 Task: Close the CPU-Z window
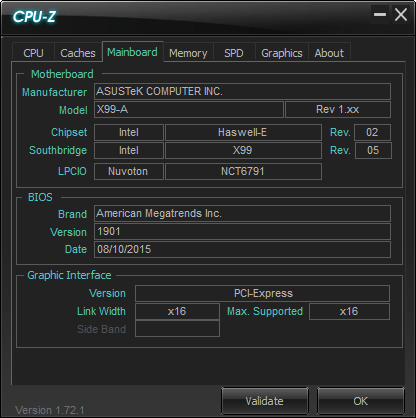pyautogui.click(x=400, y=15)
